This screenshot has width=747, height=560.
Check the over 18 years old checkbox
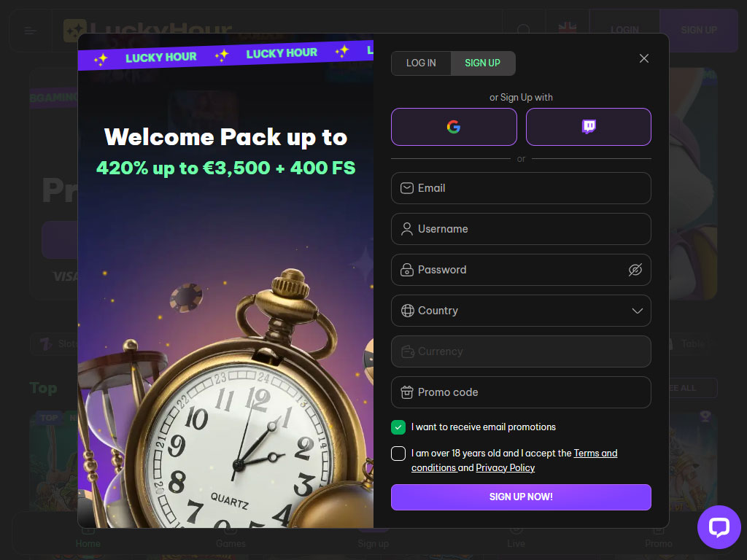tap(398, 454)
